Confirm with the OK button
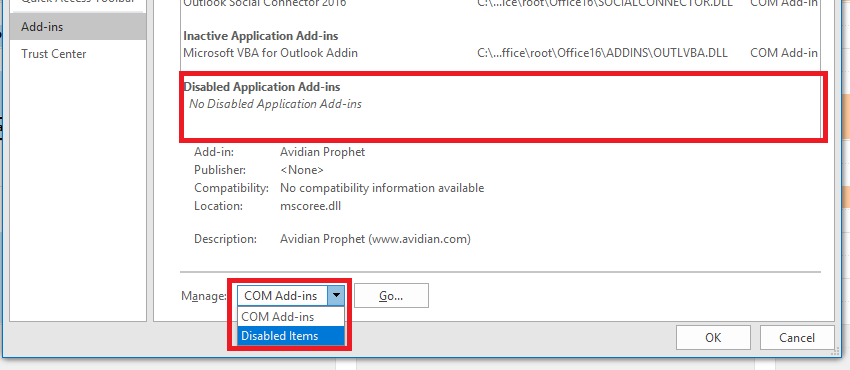This screenshot has width=850, height=370. pos(713,337)
